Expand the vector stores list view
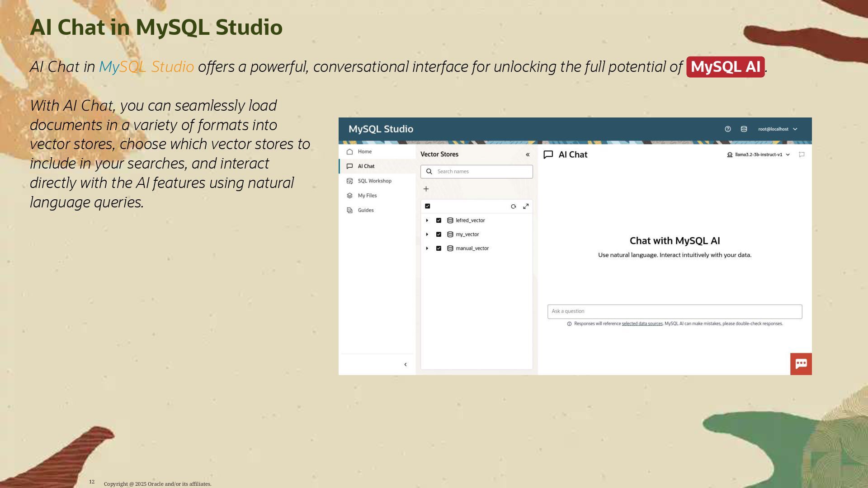 tap(526, 206)
